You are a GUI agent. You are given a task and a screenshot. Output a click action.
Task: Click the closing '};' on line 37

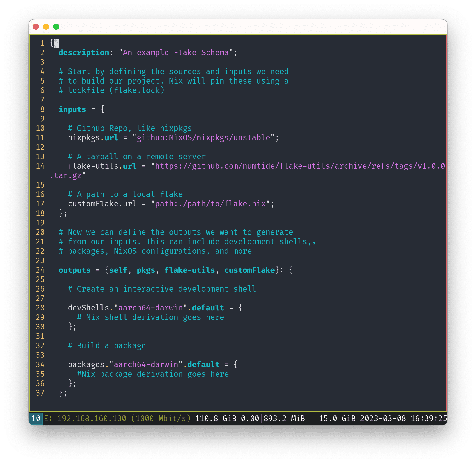(63, 393)
